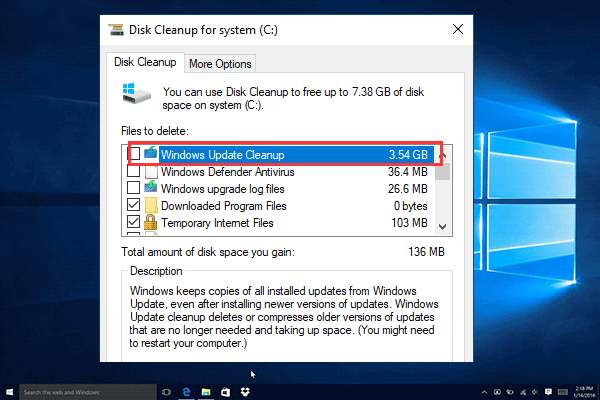
Task: Click the Downloaded Program Files folder icon
Action: pyautogui.click(x=151, y=205)
